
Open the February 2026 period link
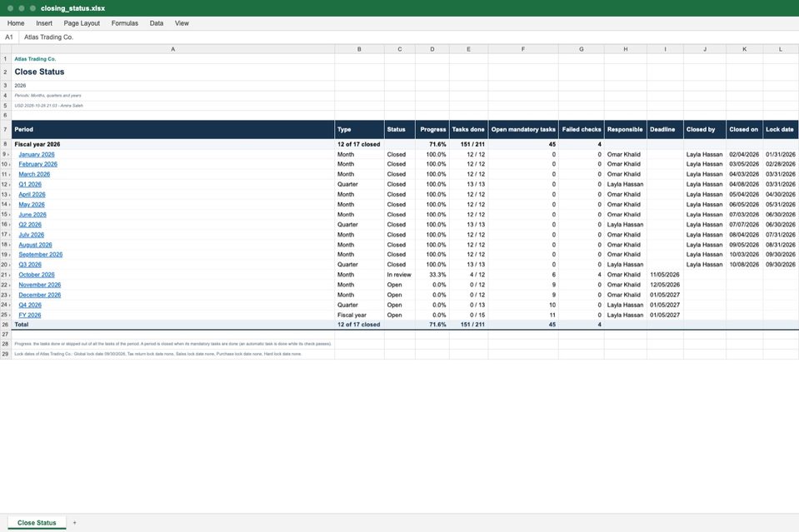click(x=37, y=164)
